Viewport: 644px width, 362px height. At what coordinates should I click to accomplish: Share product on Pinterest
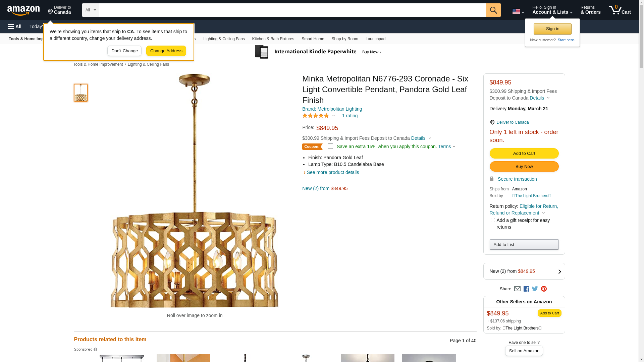(544, 289)
